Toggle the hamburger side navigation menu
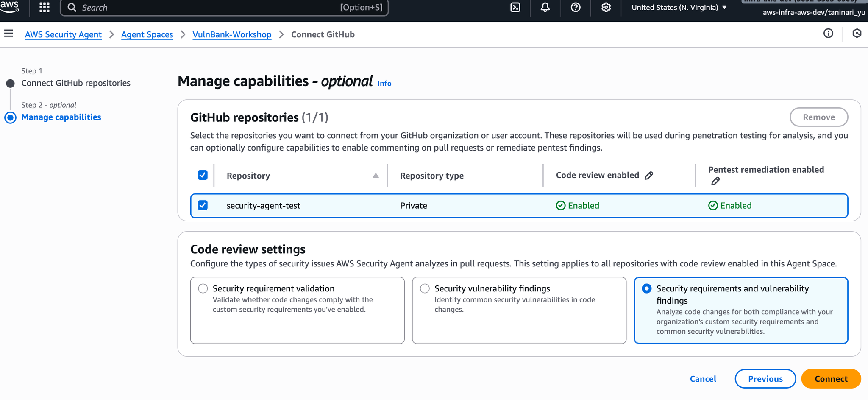The height and width of the screenshot is (400, 868). click(x=8, y=34)
